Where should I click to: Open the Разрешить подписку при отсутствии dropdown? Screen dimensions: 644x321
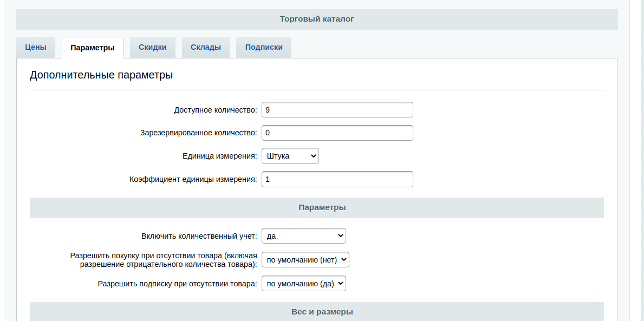click(303, 284)
